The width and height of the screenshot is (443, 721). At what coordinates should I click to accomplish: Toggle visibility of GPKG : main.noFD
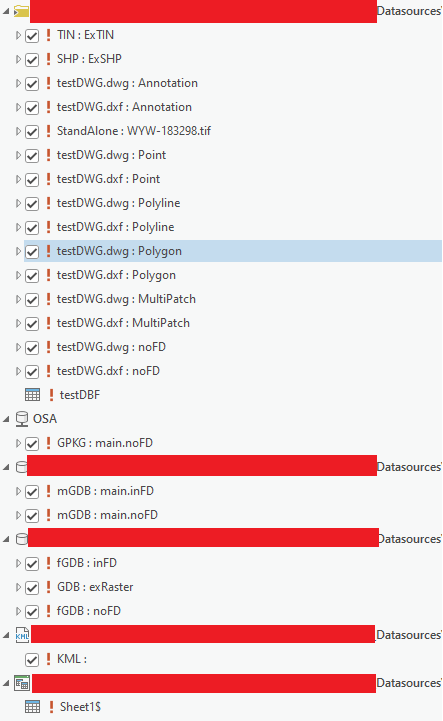[x=32, y=443]
